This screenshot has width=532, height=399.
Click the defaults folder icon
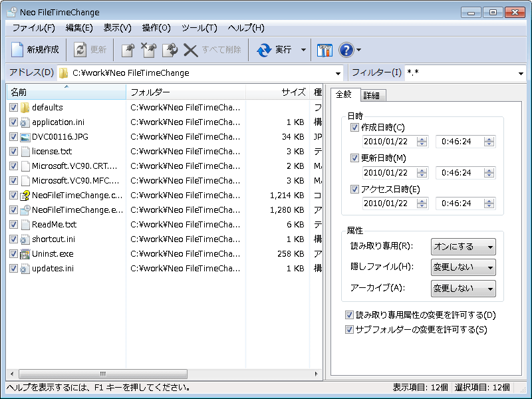pos(25,108)
